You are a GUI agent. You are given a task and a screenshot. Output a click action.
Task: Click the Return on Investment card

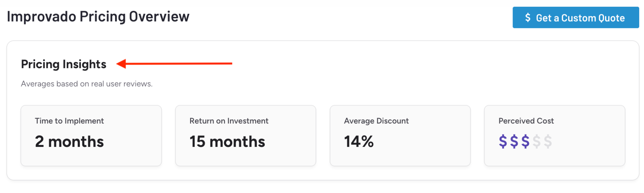245,136
